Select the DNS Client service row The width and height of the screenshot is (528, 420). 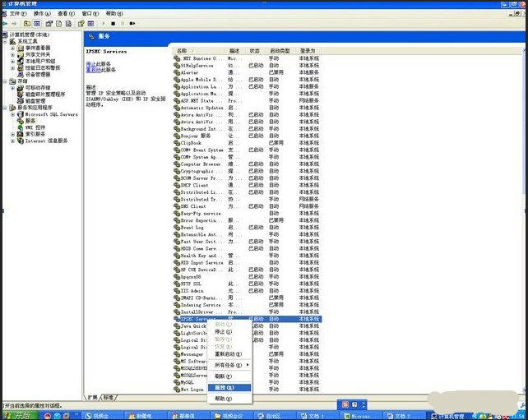248,206
